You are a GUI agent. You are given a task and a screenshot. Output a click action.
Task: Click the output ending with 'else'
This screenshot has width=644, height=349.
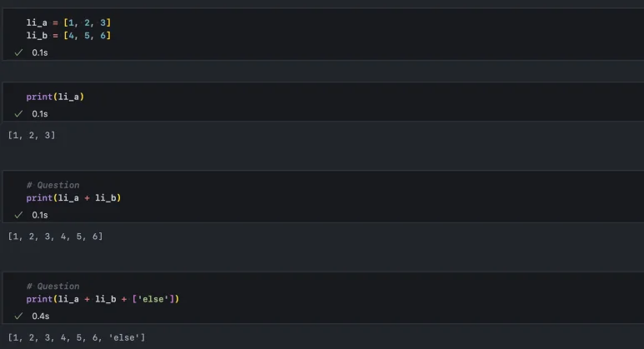[77, 337]
